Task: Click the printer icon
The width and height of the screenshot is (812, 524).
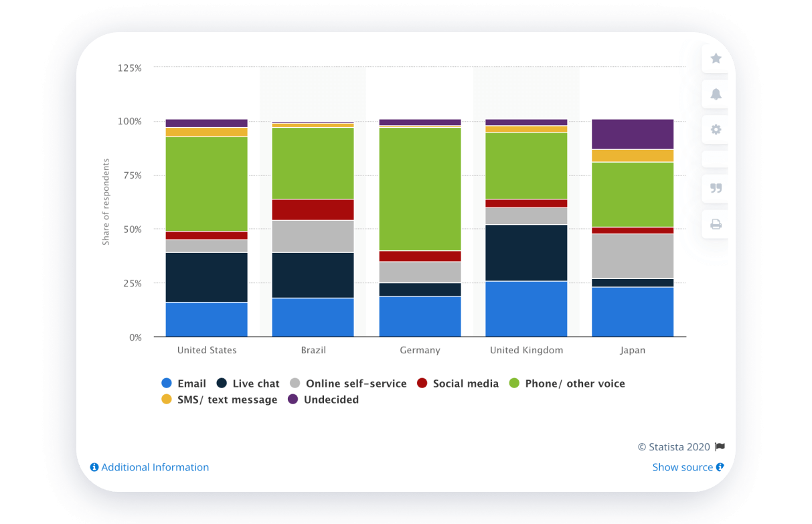Action: [x=716, y=224]
